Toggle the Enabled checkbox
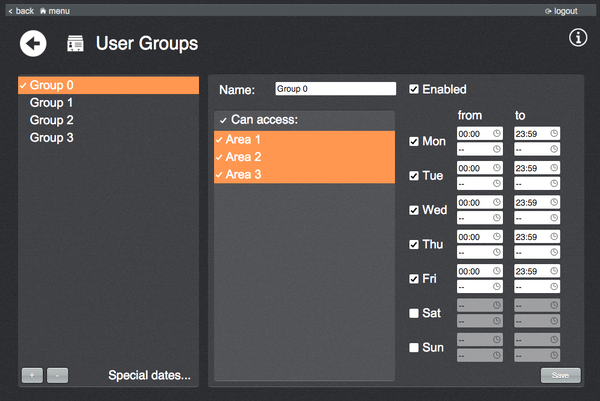This screenshot has height=401, width=600. [x=414, y=89]
